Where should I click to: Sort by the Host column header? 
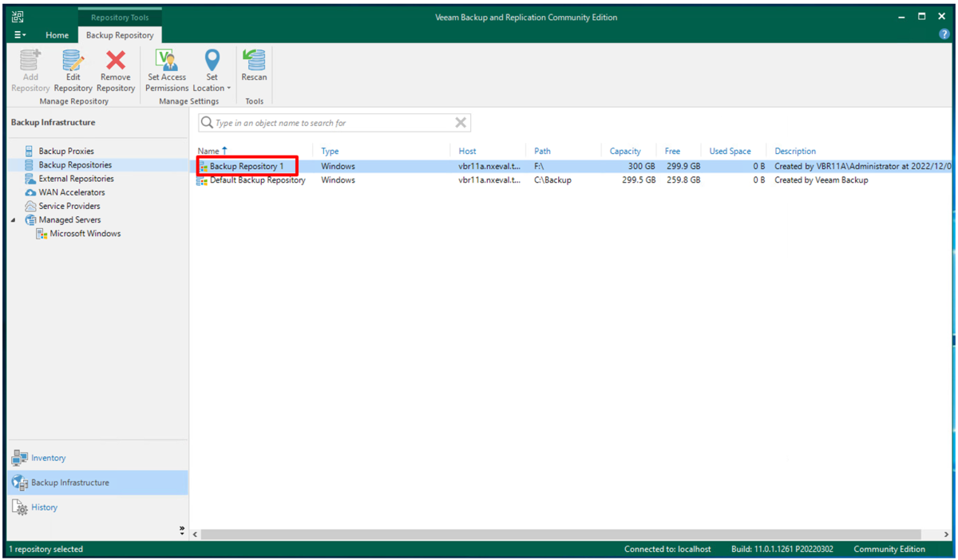click(x=467, y=151)
